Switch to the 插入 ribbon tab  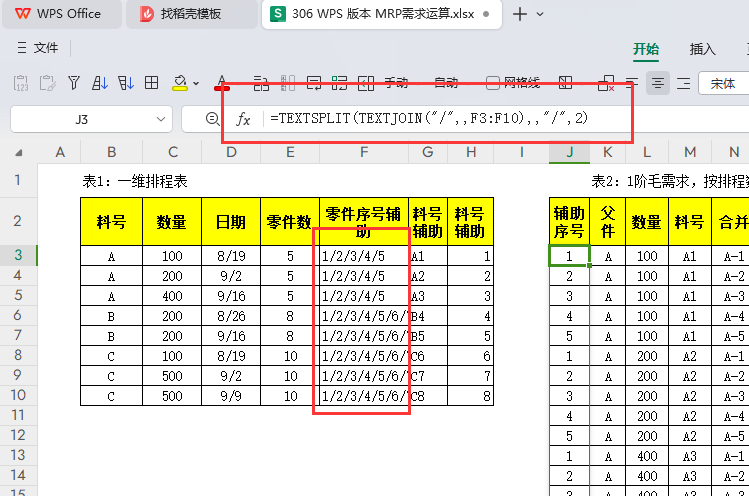[702, 49]
